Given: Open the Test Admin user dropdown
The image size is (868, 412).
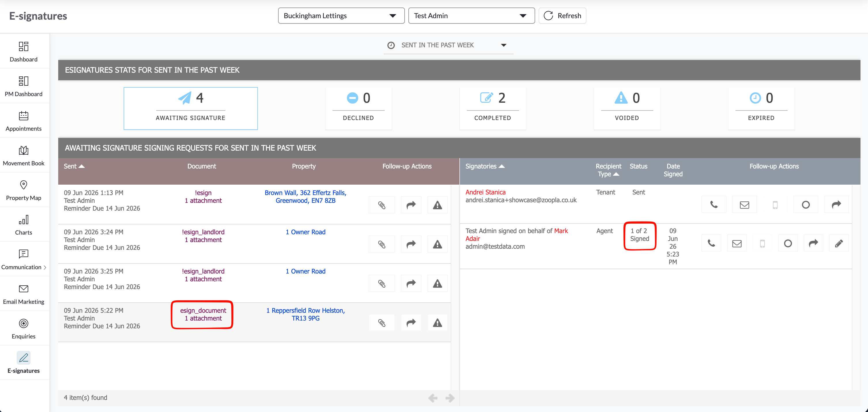Looking at the screenshot, I should 471,16.
